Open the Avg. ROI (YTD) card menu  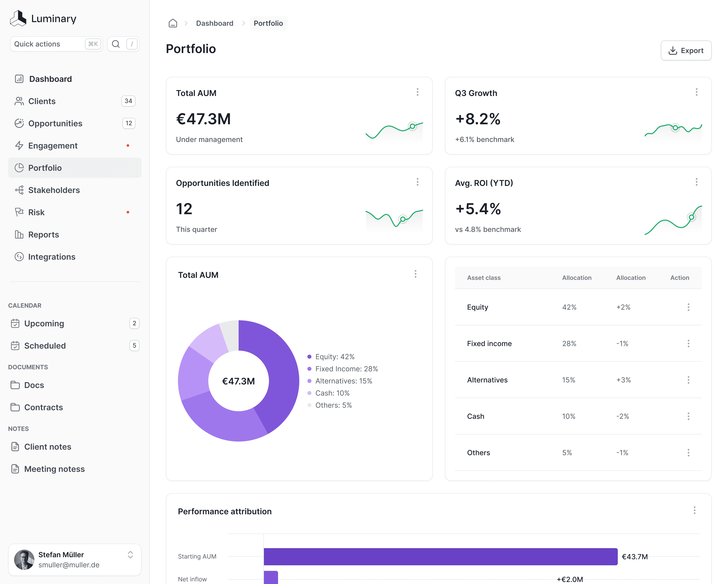click(x=696, y=182)
